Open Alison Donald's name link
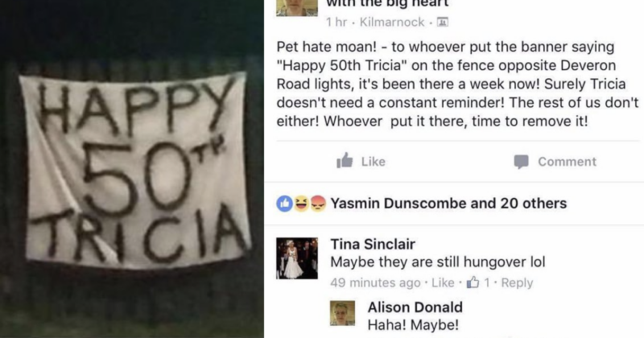The height and width of the screenshot is (338, 644). pos(415,307)
